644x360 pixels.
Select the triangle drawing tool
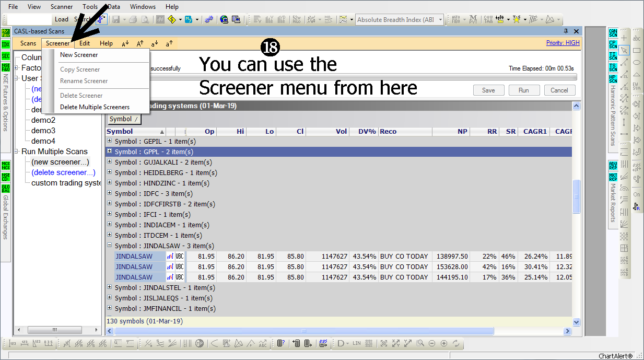(637, 74)
